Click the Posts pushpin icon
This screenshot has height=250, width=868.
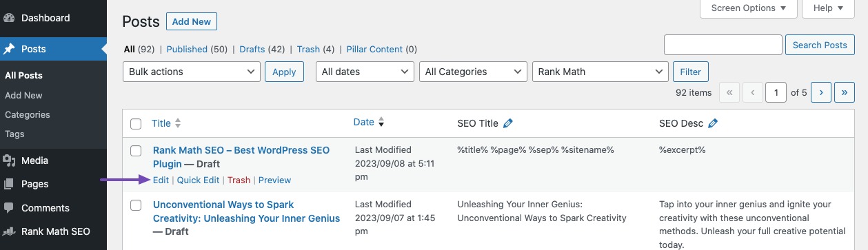click(9, 50)
